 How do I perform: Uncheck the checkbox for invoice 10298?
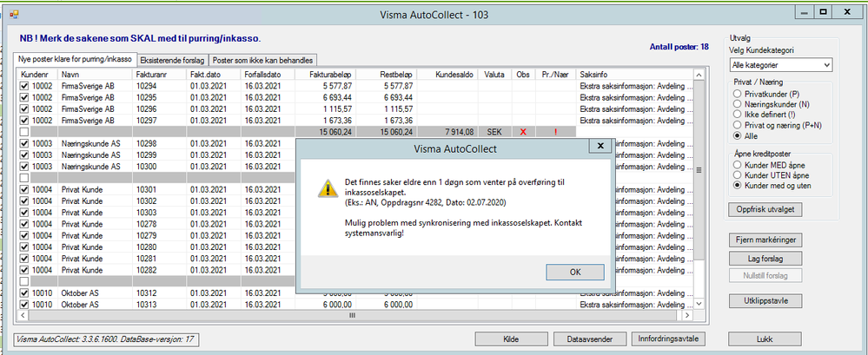[x=23, y=143]
